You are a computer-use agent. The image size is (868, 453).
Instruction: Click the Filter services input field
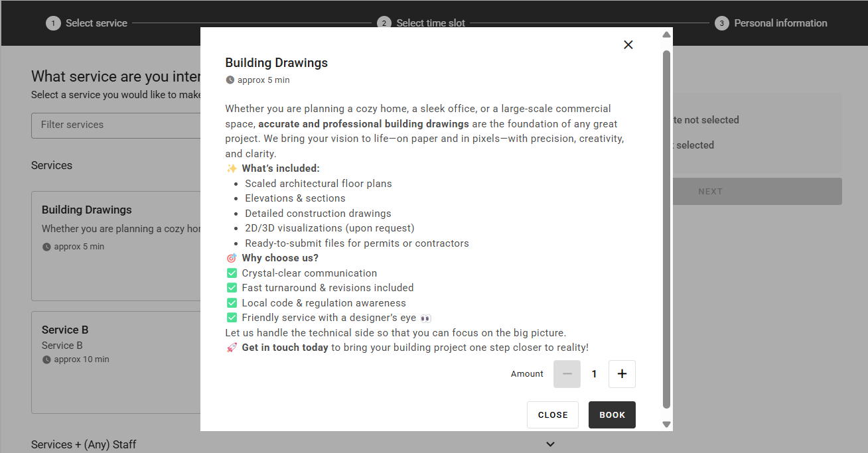pyautogui.click(x=116, y=125)
